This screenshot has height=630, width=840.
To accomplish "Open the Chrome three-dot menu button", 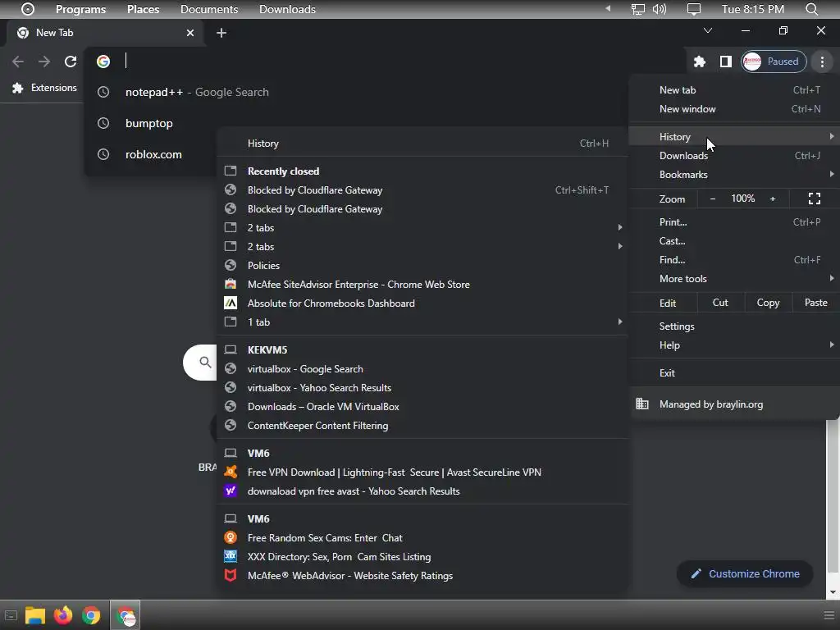I will pyautogui.click(x=822, y=62).
